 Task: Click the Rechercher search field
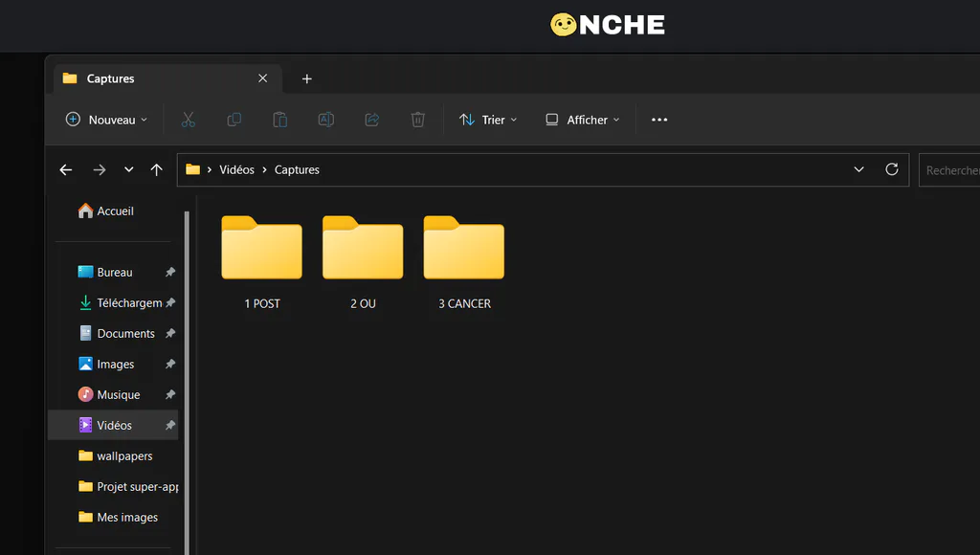point(949,170)
